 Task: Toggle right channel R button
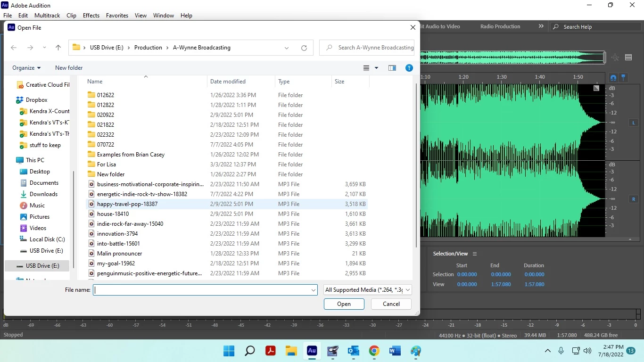634,199
